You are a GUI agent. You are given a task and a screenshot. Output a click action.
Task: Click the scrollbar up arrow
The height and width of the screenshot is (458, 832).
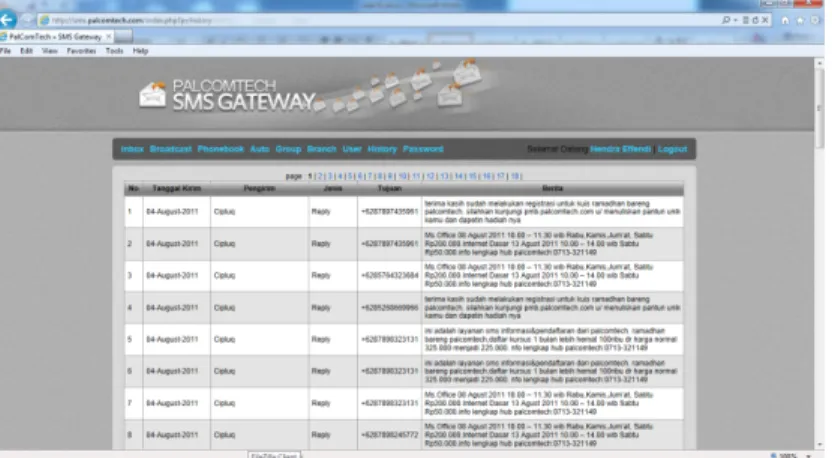820,63
